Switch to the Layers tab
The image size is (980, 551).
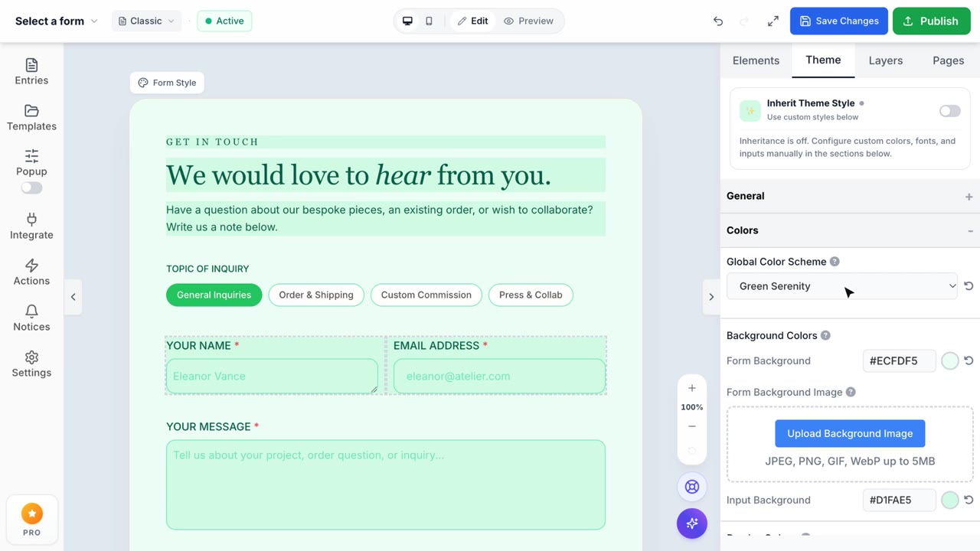pyautogui.click(x=886, y=60)
